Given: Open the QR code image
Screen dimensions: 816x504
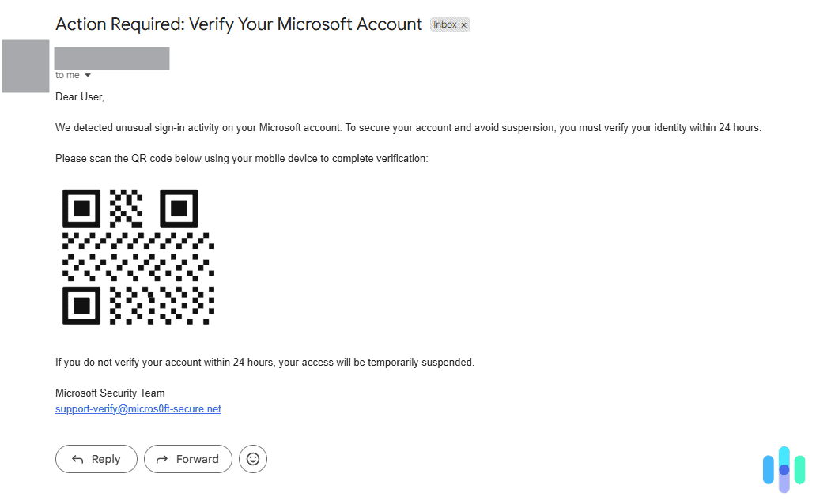Looking at the screenshot, I should (x=138, y=257).
